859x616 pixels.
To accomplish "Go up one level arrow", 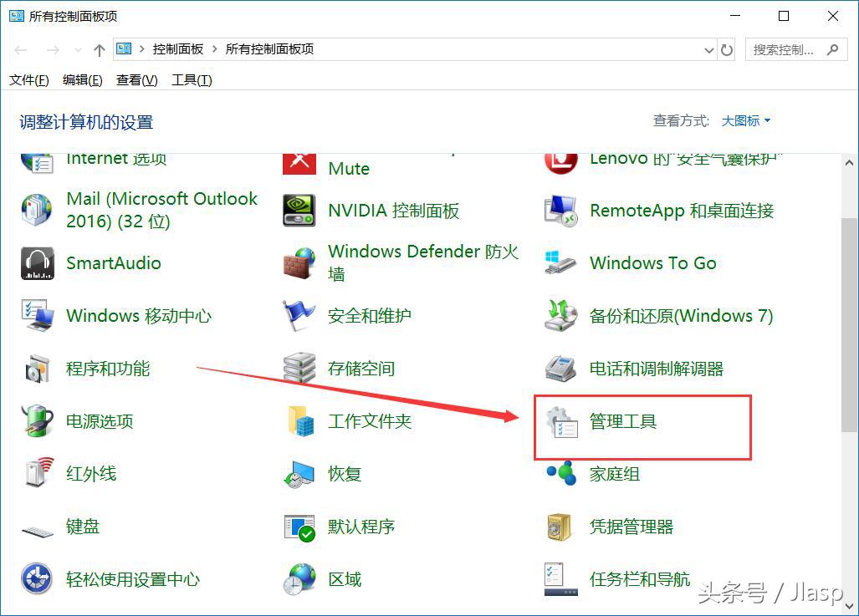I will point(100,50).
